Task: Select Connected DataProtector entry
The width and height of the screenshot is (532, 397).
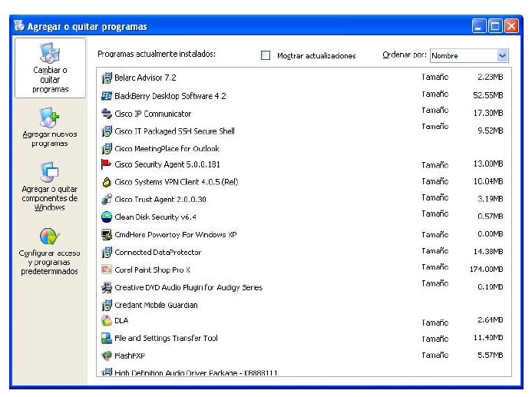Action: pos(158,253)
